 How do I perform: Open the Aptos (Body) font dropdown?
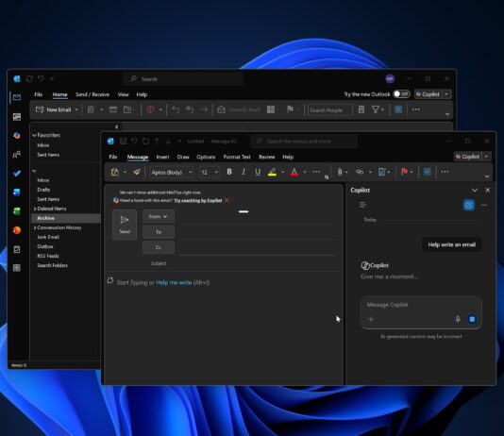[x=172, y=172]
